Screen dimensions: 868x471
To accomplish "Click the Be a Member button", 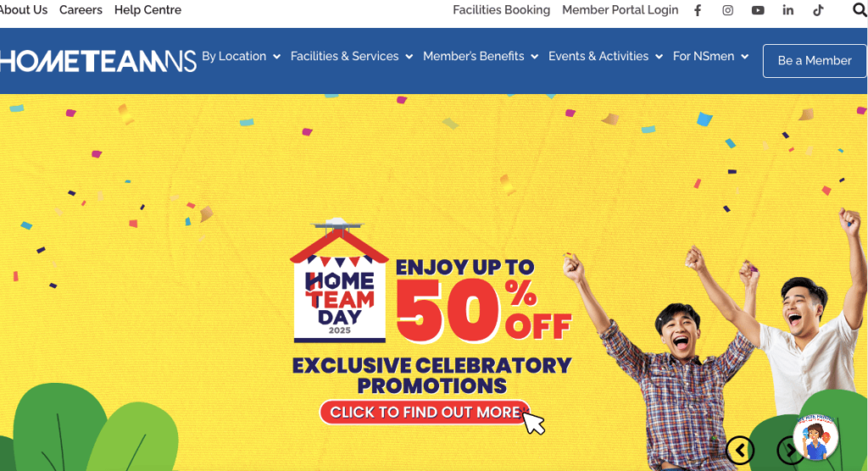I will coord(815,61).
